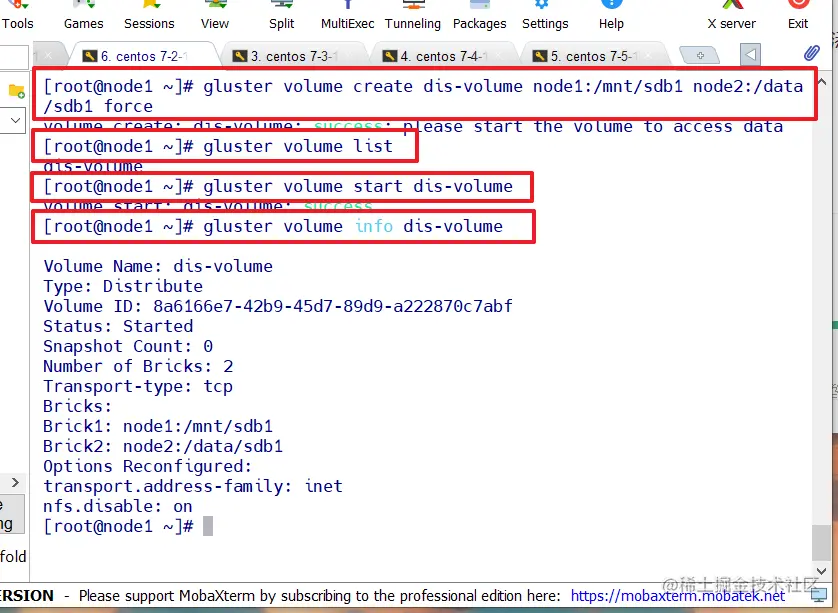Click the terminal vertical scrollbar thumb
Screen dimensions: 838x613
[x=821, y=542]
